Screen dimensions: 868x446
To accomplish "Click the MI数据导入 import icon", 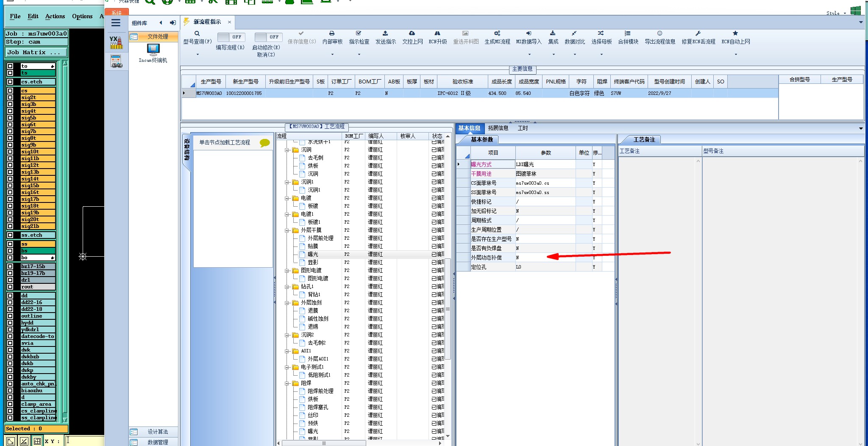I will coord(529,33).
